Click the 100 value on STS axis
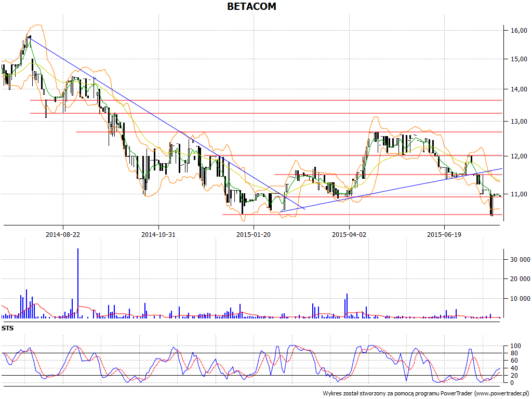This screenshot has width=532, height=399. tap(515, 346)
